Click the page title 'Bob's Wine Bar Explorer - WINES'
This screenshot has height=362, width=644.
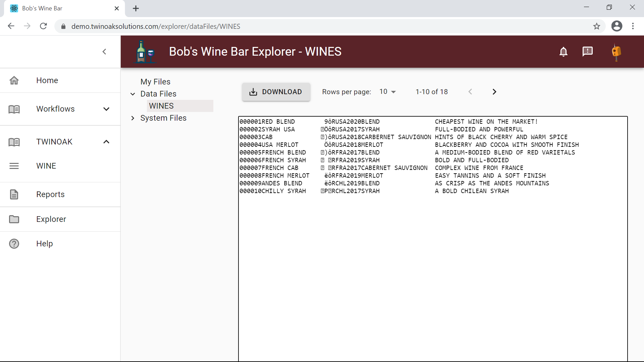coord(255,52)
